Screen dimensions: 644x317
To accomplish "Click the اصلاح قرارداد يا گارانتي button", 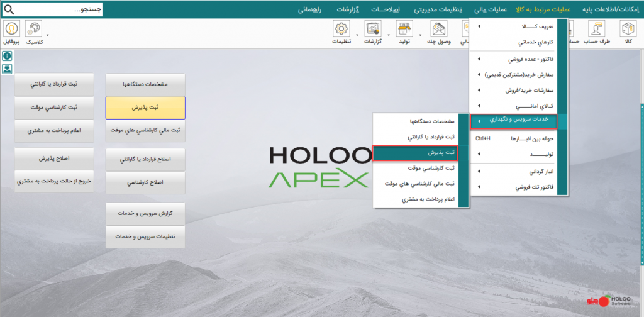I will (x=145, y=159).
